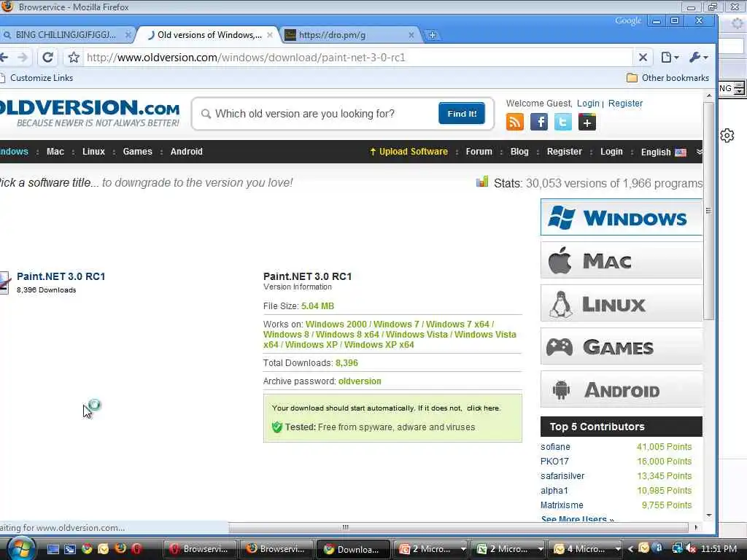Screen dimensions: 747x560
Task: Click the gear icon in background window
Action: click(x=727, y=136)
